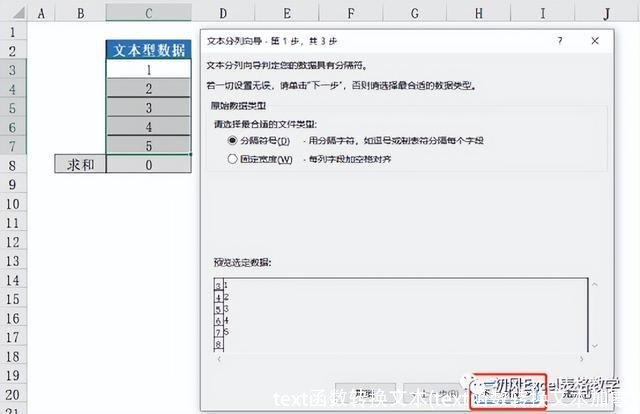
Task: Click the preview box up scroll arrow
Action: point(595,284)
